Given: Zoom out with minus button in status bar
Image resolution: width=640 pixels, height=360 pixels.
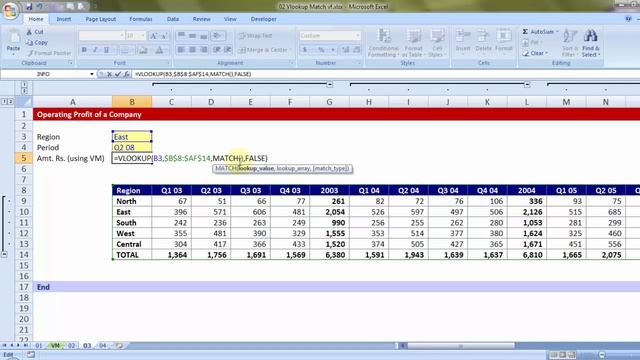Looking at the screenshot, I should point(602,355).
